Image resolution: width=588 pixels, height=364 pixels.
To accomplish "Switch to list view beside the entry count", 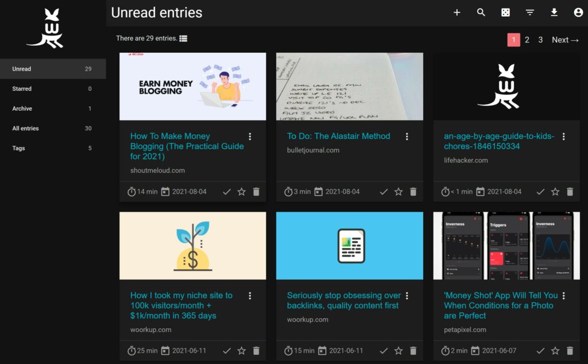I will pyautogui.click(x=183, y=38).
